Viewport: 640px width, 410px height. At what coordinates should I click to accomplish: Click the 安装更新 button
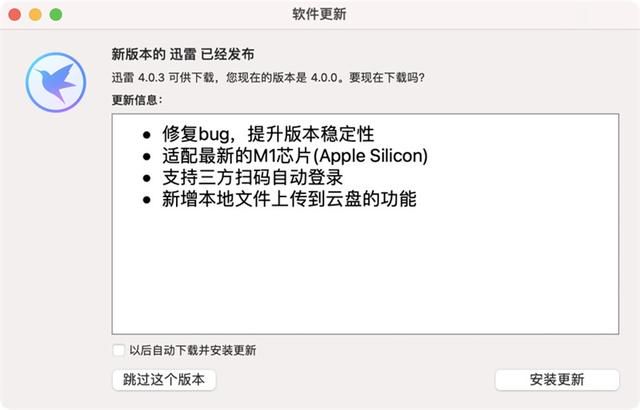click(557, 380)
